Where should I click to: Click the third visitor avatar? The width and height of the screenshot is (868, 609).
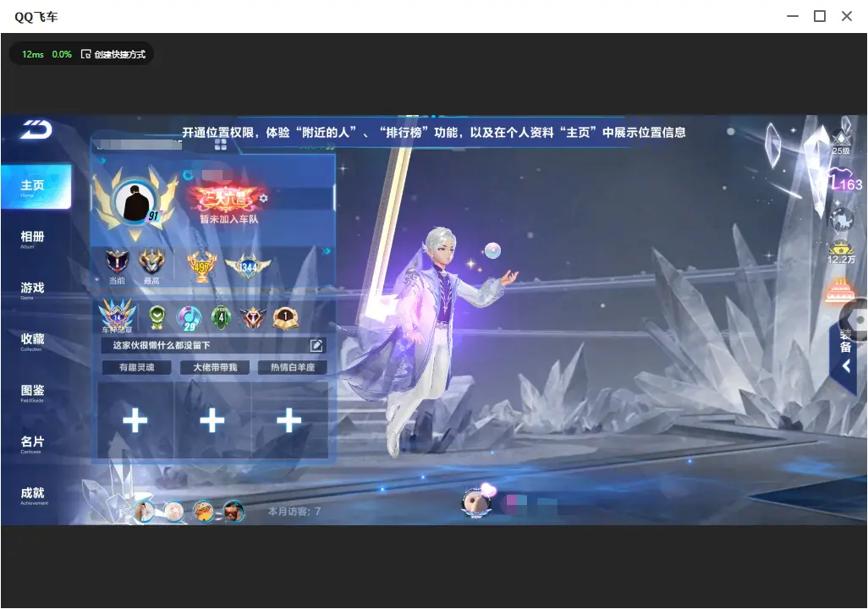point(203,511)
